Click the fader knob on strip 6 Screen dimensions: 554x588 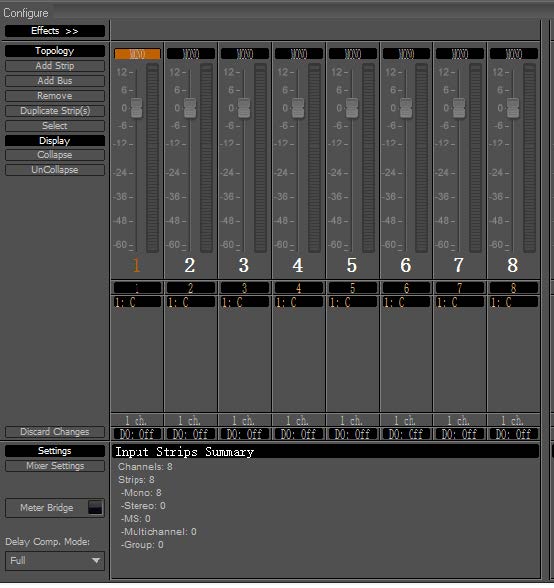(406, 108)
